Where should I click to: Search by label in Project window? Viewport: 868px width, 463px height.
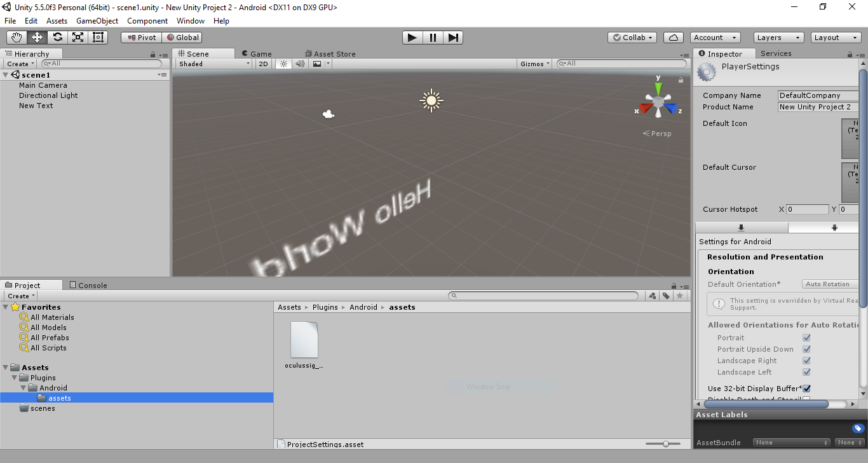(x=666, y=296)
